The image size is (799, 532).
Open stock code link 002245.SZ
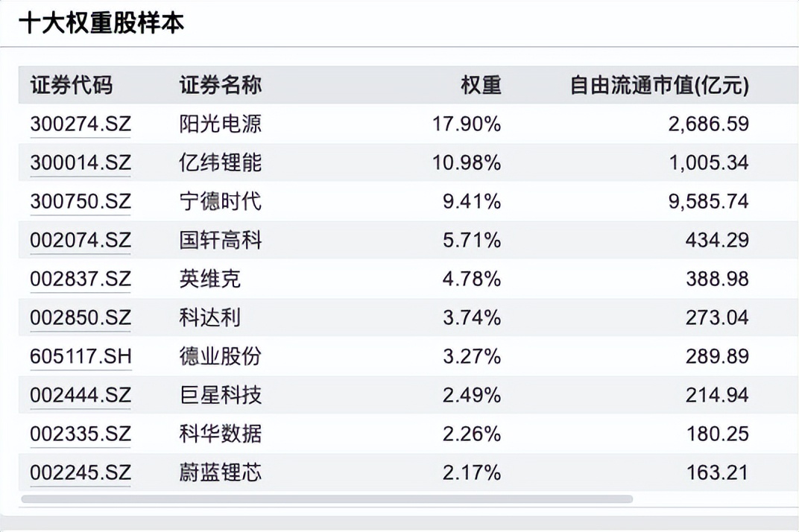tap(80, 472)
